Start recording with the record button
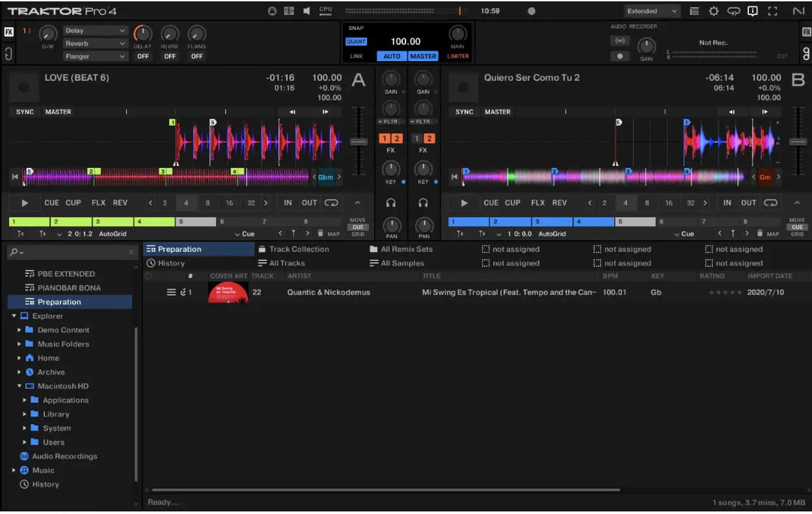This screenshot has height=514, width=812. point(619,56)
